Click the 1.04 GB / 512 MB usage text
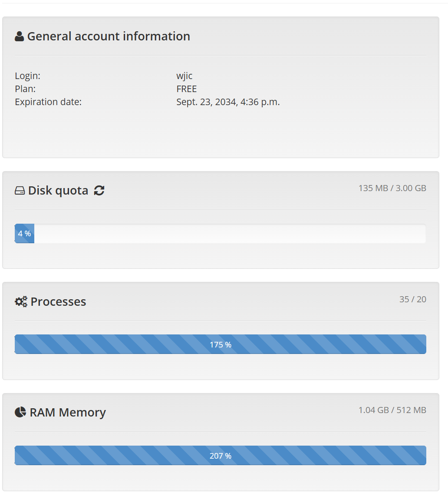The image size is (448, 496). pos(392,410)
